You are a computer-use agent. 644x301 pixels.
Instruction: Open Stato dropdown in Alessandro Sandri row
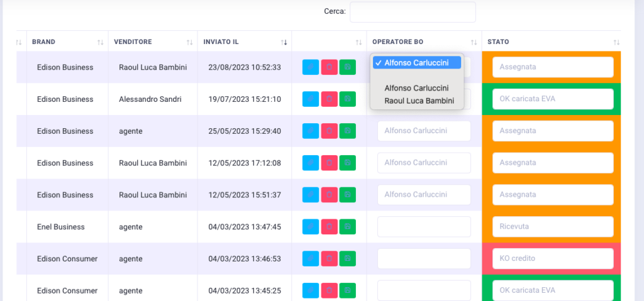point(553,99)
